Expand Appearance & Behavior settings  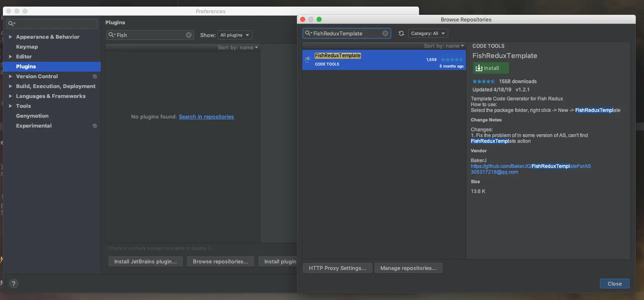coord(10,37)
